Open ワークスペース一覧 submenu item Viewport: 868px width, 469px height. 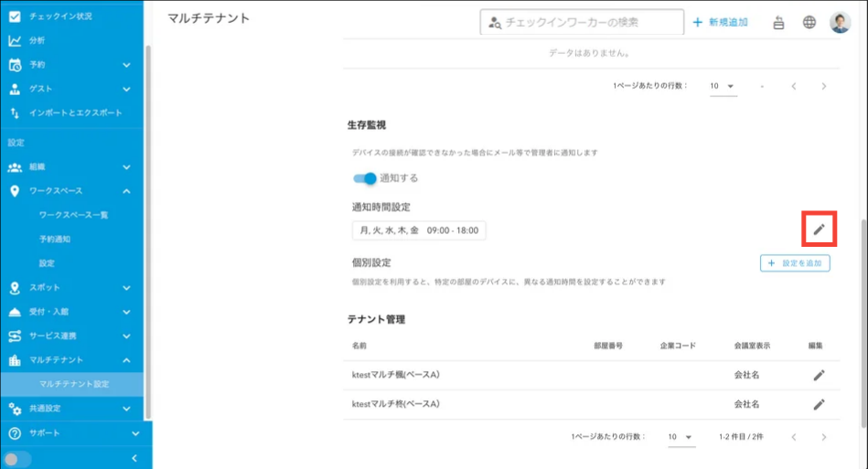(73, 215)
